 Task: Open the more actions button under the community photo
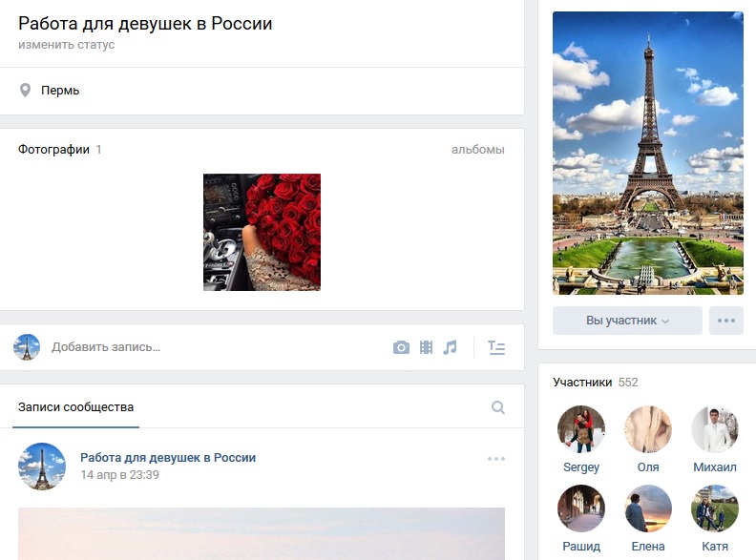click(726, 321)
